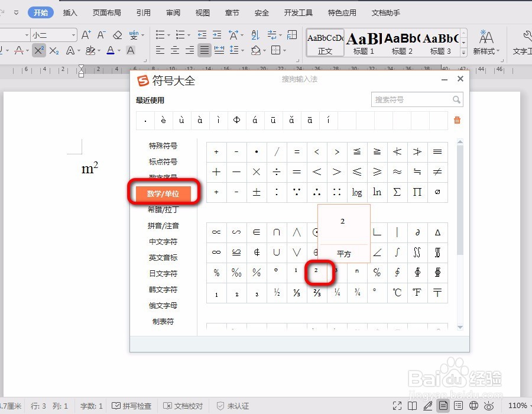Insert the Σ summation symbol

397,192
